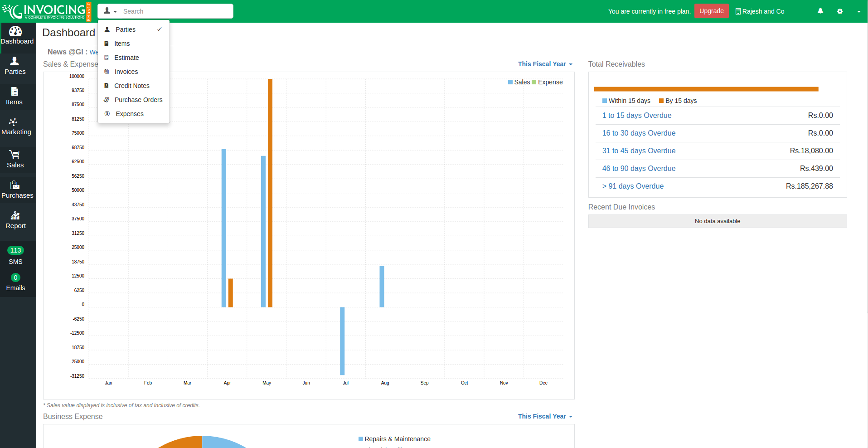This screenshot has width=868, height=448.
Task: Open the Sales cart icon
Action: tap(15, 155)
